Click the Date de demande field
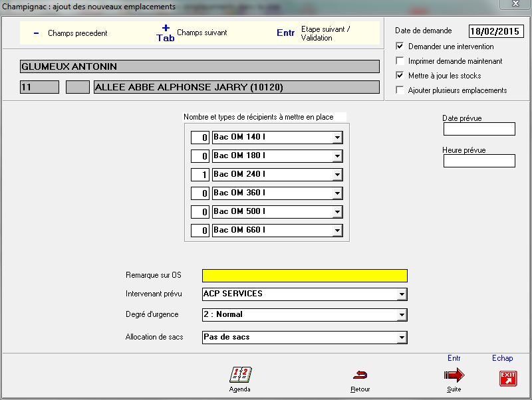The width and height of the screenshot is (532, 400). point(496,31)
